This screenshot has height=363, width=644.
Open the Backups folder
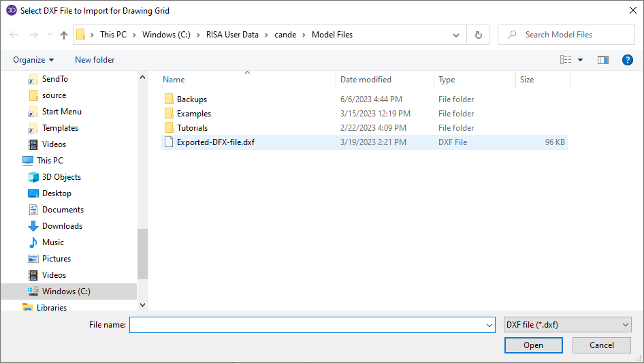pyautogui.click(x=191, y=99)
